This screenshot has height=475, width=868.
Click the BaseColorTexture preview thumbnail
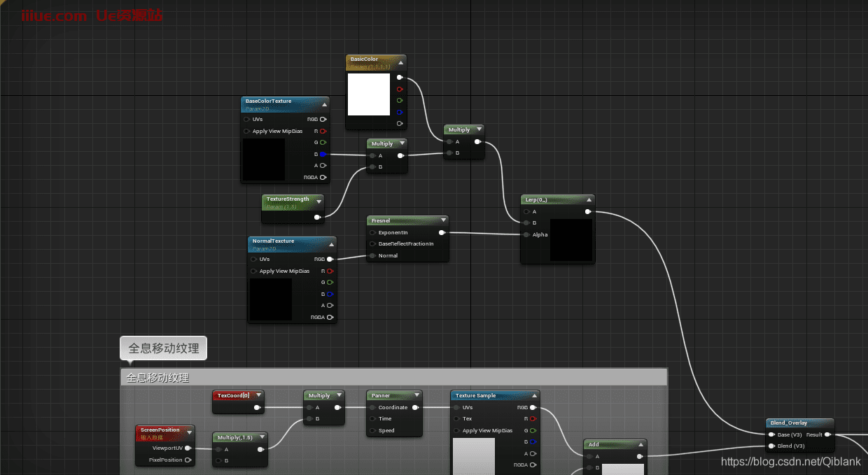click(264, 159)
